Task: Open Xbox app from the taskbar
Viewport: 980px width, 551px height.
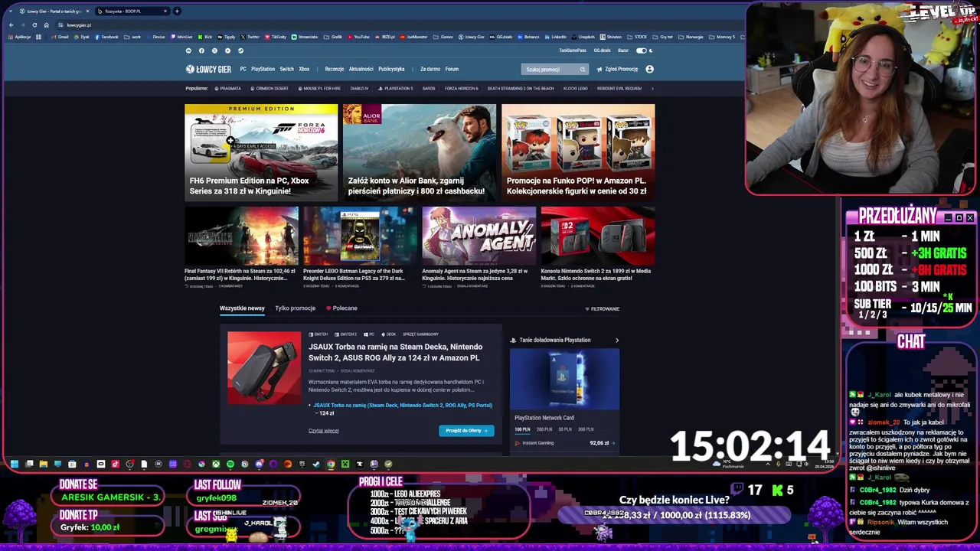Action: click(216, 464)
